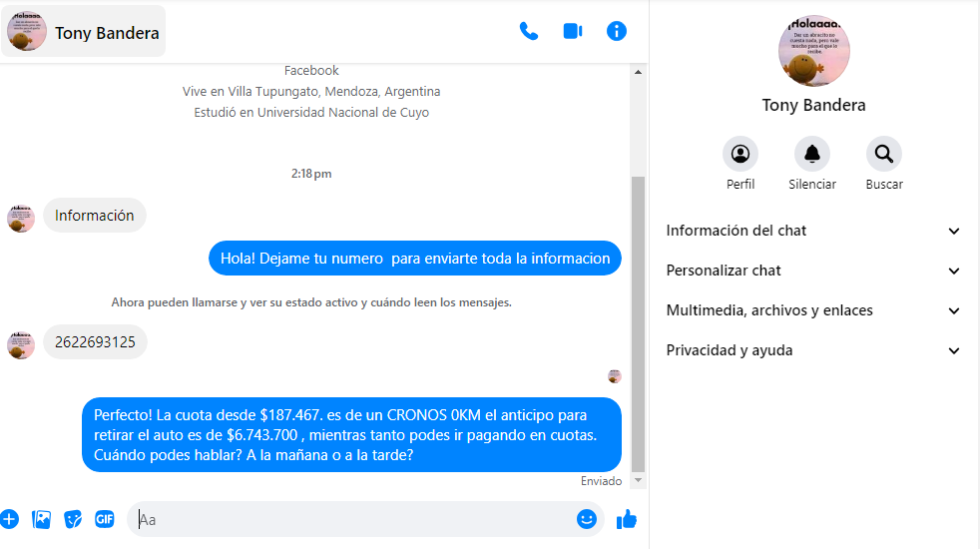Open the plus more-actions menu
The width and height of the screenshot is (980, 549).
pos(10,519)
